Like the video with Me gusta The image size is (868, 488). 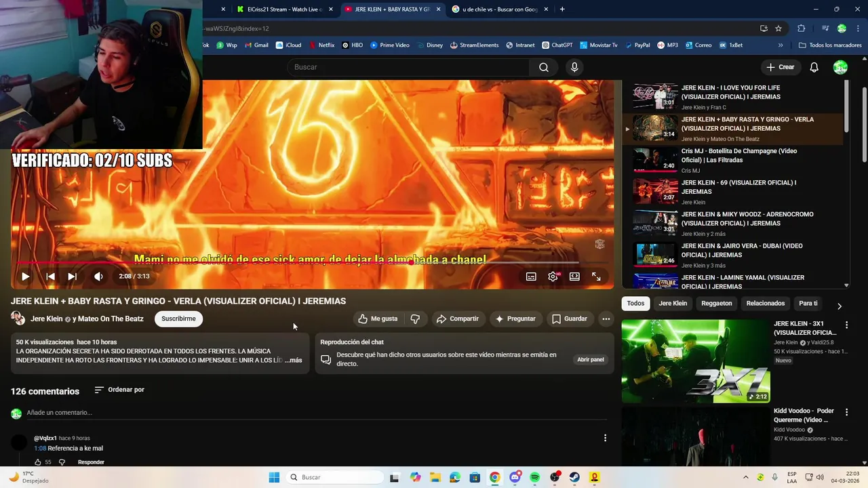[x=378, y=319]
